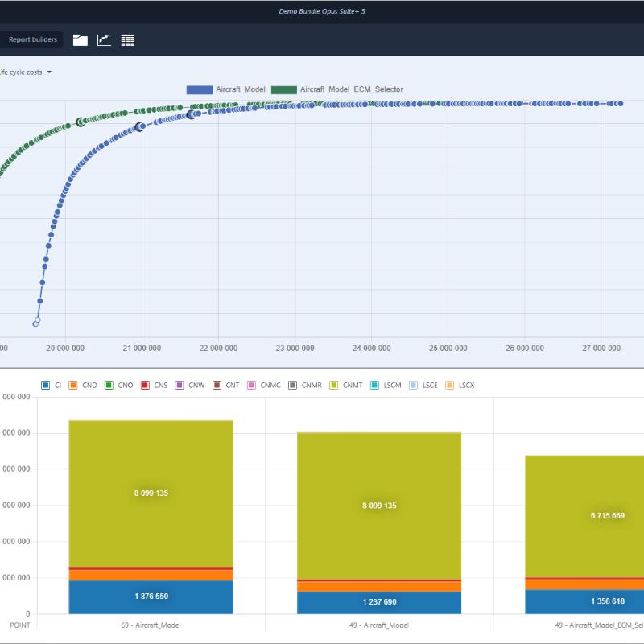Click the 49 - Aircraft_Model axis label
The height and width of the screenshot is (644, 644).
pyautogui.click(x=378, y=625)
